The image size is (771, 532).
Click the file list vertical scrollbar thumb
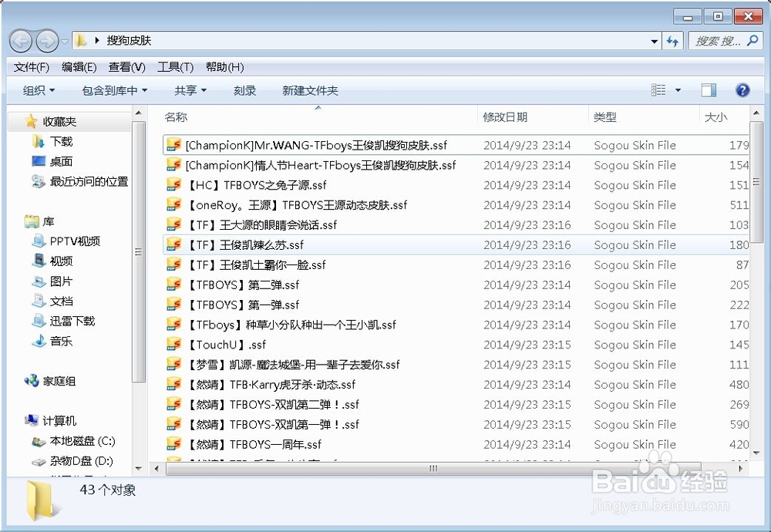(756, 182)
